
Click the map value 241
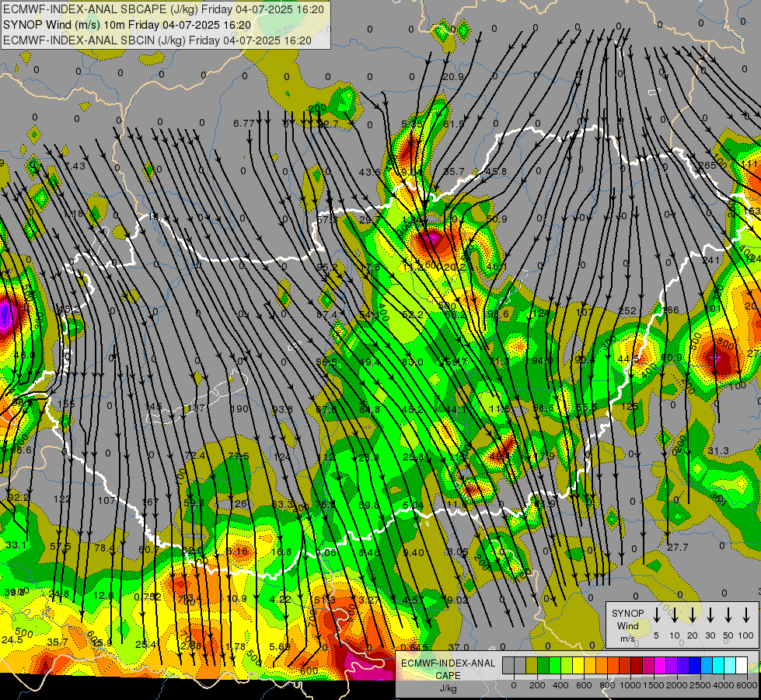pyautogui.click(x=711, y=261)
